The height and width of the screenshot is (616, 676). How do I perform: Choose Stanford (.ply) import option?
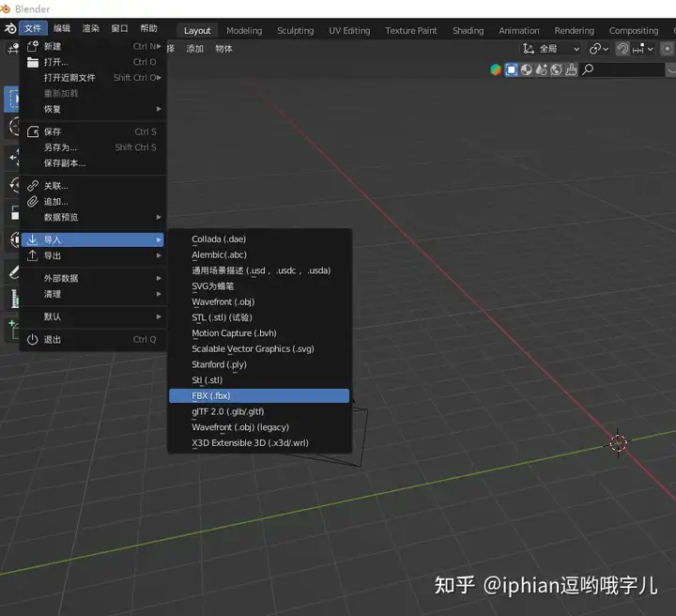(259, 364)
